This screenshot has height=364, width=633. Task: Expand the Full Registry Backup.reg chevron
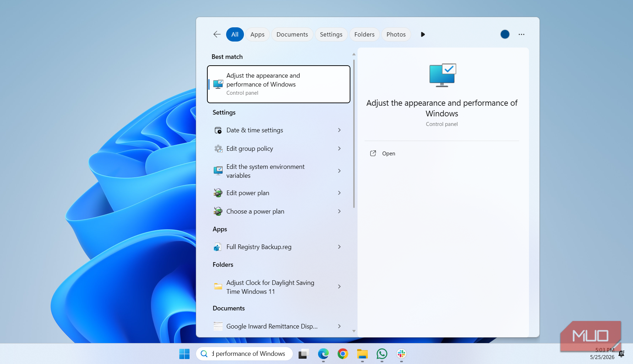tap(339, 247)
